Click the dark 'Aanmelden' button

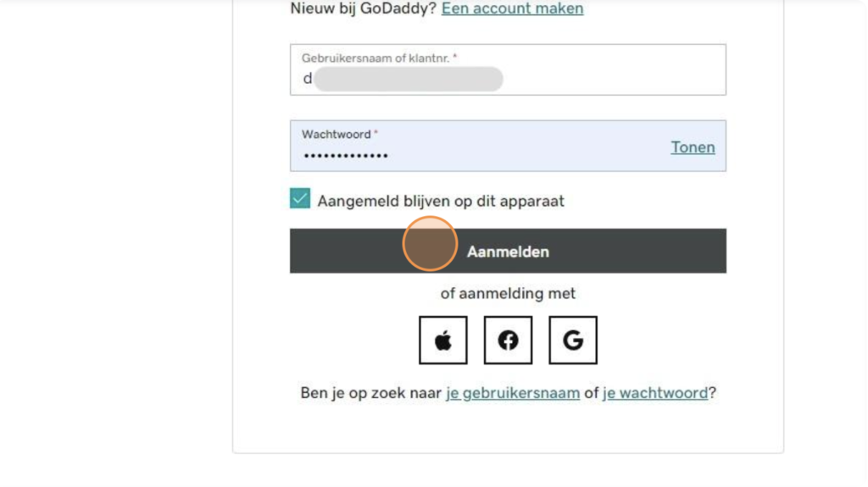tap(508, 251)
